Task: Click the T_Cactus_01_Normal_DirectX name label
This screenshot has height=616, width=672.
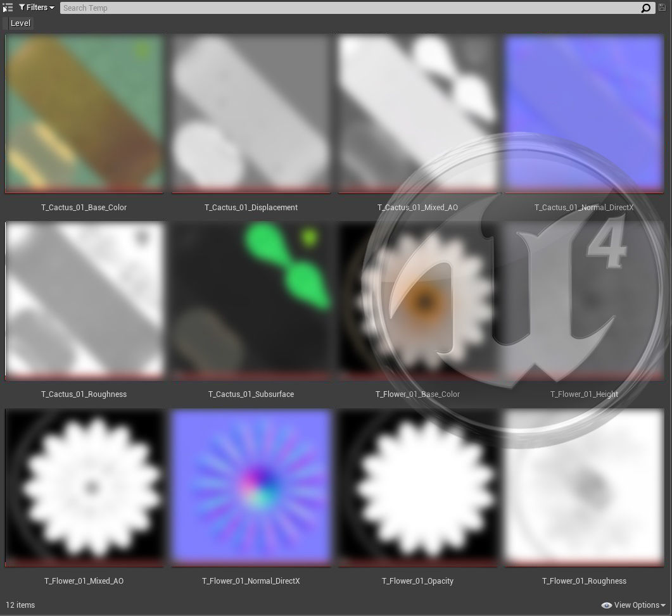Action: tap(584, 207)
